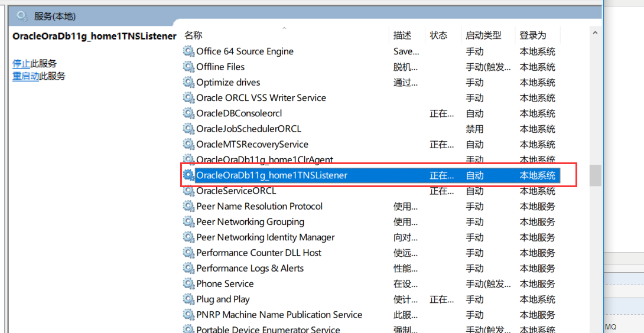Click the 本地服务 logon value of Peer Networking Grouping
Image resolution: width=644 pixels, height=333 pixels.
pyautogui.click(x=537, y=222)
